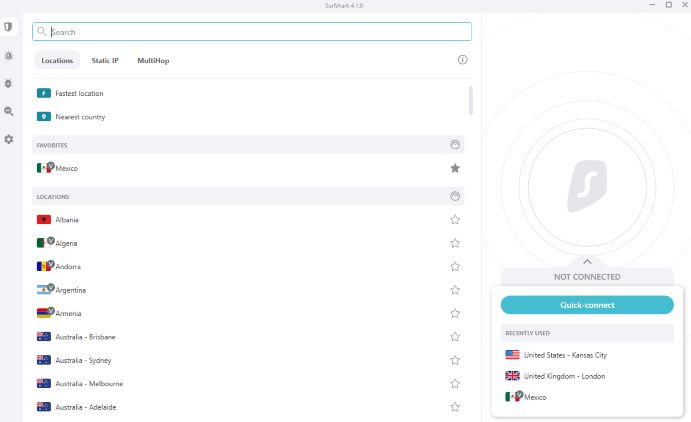Favorite Argentina with its star
Screen dimensions: 691x422
pyautogui.click(x=455, y=290)
